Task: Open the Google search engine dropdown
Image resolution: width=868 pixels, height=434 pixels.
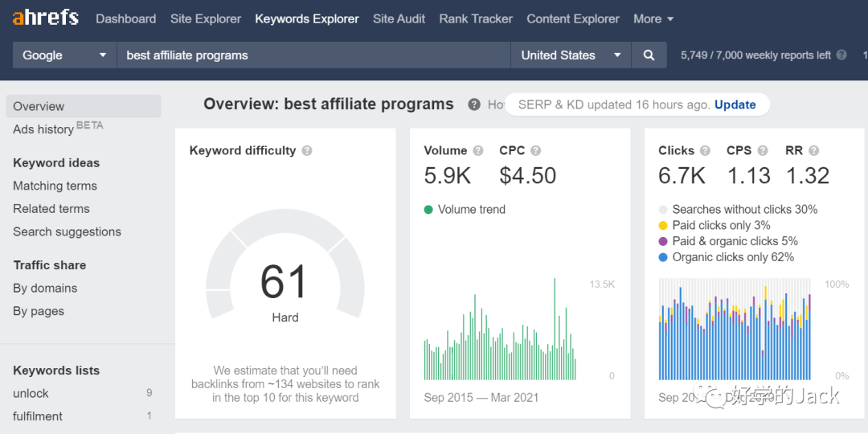Action: point(65,55)
